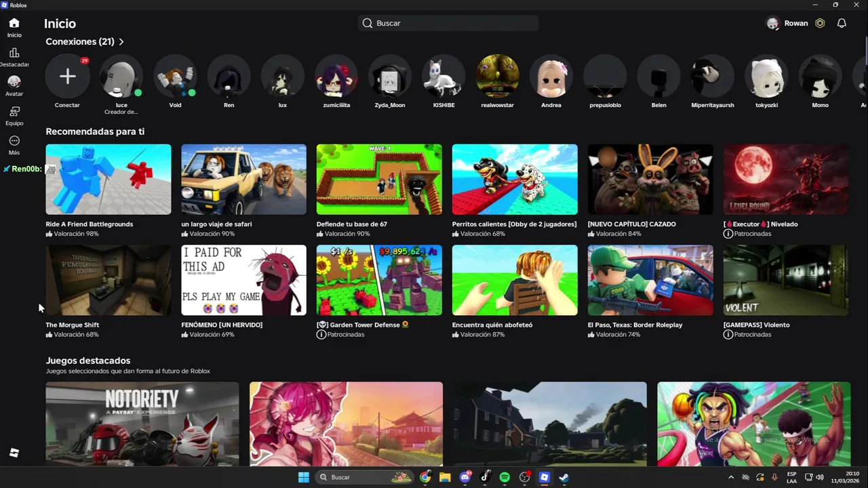868x488 pixels.
Task: Click the ESP LAA language indicator
Action: pos(791,477)
